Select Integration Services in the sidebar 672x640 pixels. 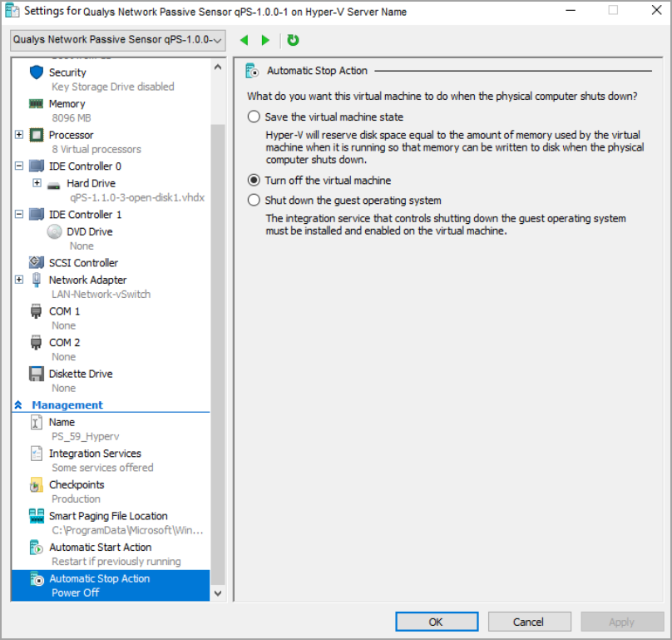[95, 454]
